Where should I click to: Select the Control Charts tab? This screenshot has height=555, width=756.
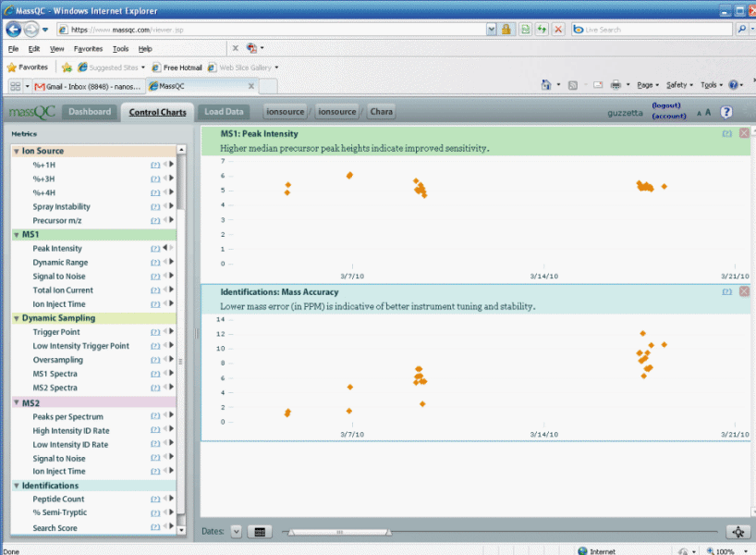point(158,112)
